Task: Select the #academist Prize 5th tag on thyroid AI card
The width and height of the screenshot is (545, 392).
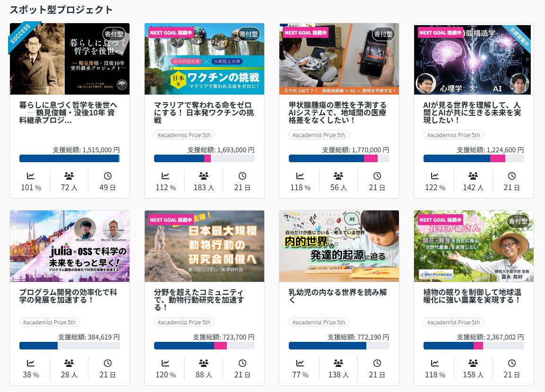Action: coord(319,135)
